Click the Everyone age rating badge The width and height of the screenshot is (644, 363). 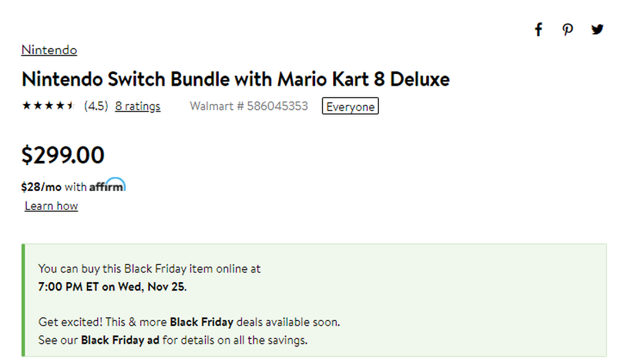(x=350, y=106)
